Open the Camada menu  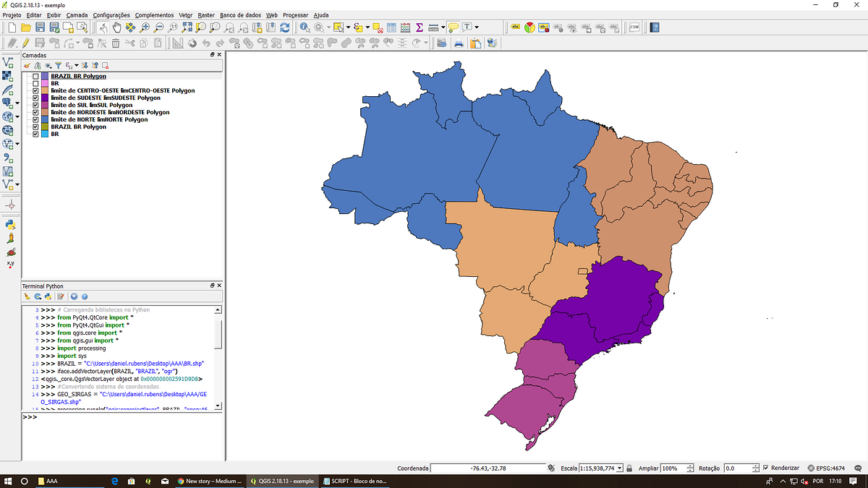click(79, 14)
